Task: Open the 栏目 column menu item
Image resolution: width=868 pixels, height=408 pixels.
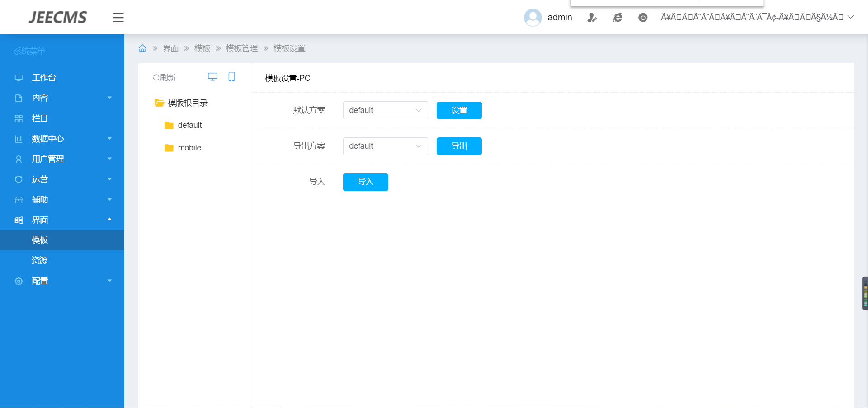Action: (62, 118)
